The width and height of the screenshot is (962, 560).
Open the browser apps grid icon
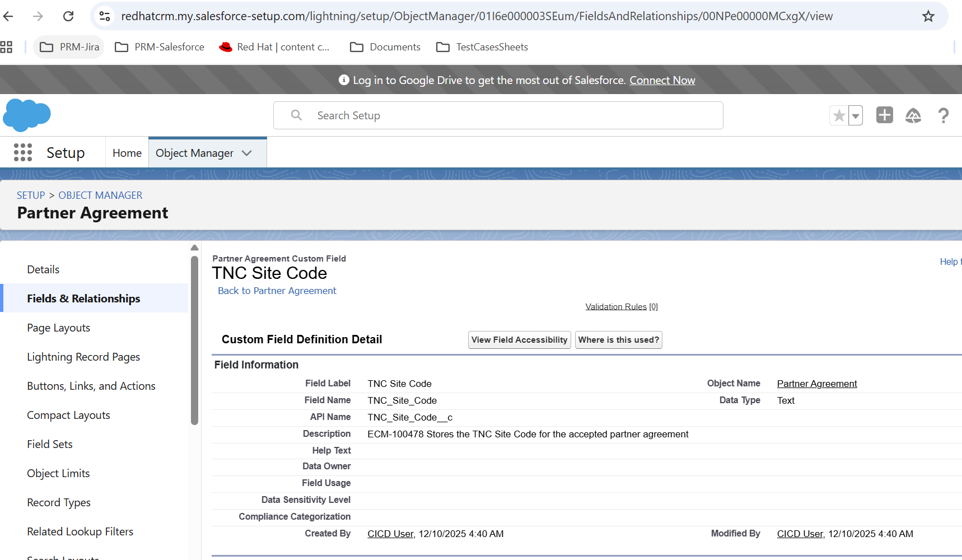click(6, 47)
